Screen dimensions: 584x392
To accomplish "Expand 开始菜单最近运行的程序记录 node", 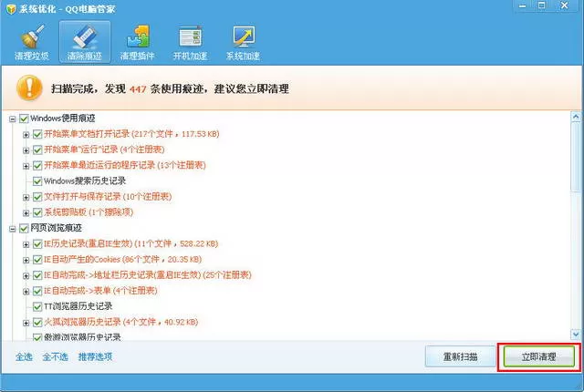I will click(26, 166).
